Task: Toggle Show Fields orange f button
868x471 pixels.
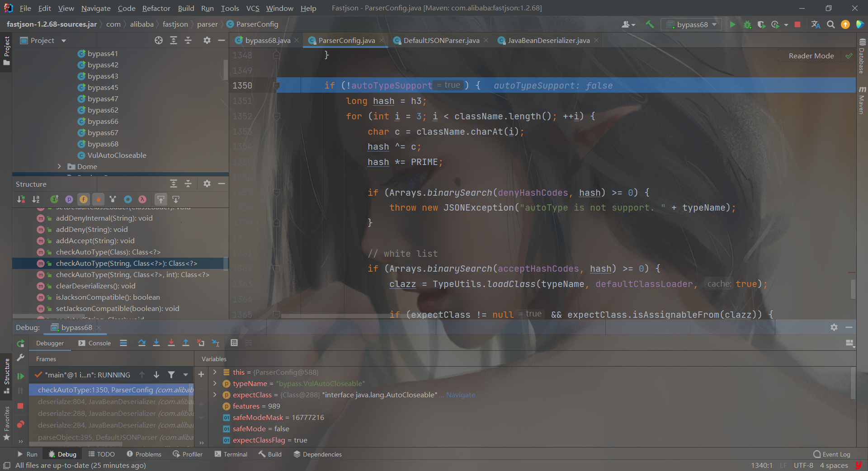Action: tap(84, 199)
